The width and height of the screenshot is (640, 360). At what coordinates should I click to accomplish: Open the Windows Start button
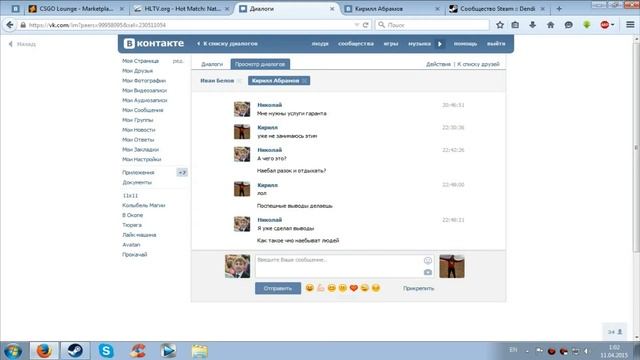[x=13, y=351]
